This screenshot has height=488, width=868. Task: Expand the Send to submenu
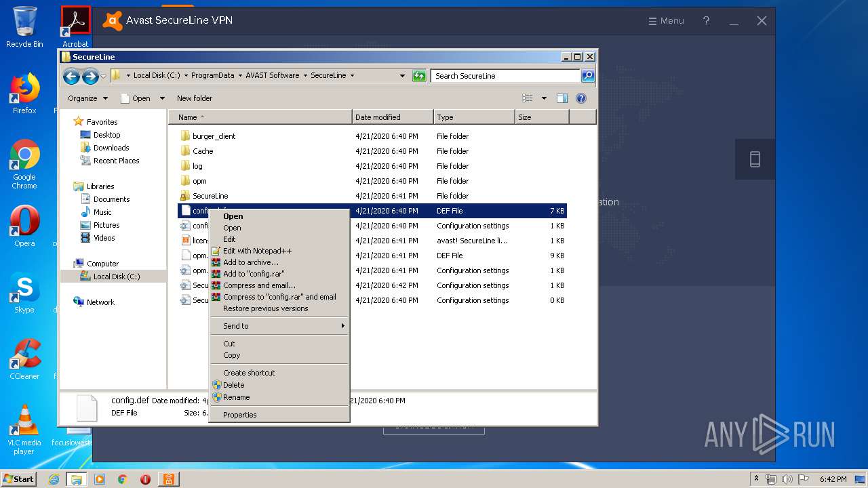click(x=279, y=326)
